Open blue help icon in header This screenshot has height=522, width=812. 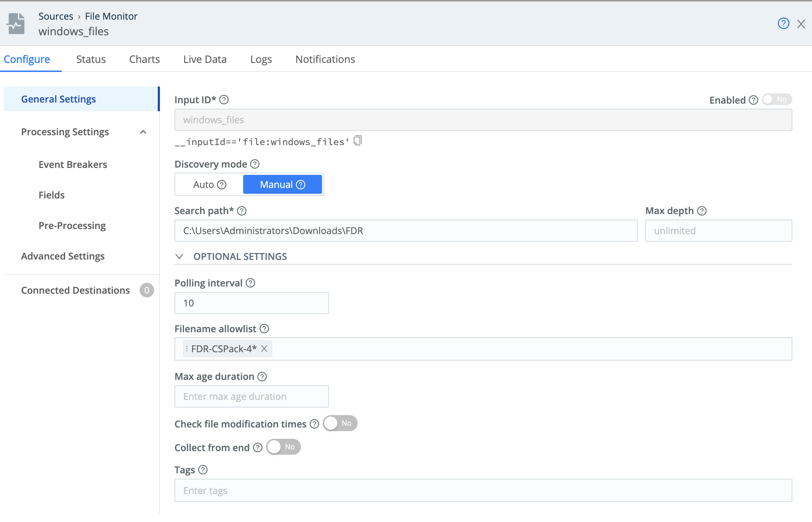783,24
